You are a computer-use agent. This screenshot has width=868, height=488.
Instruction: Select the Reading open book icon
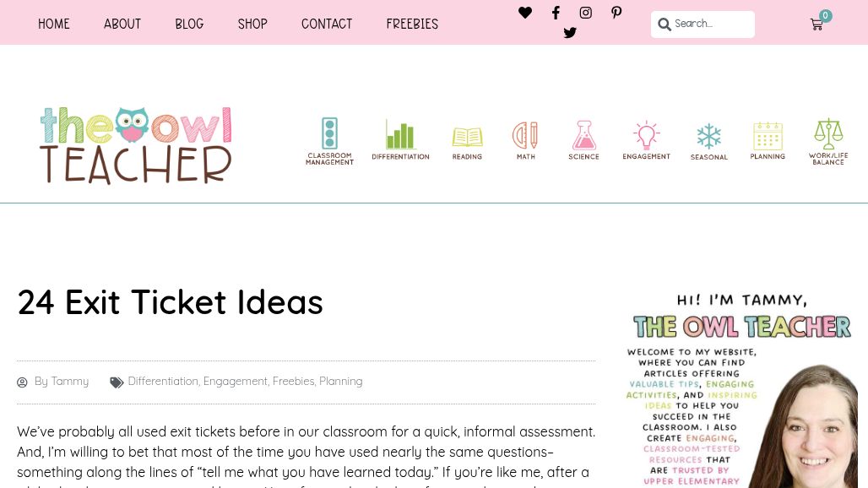[x=467, y=137]
